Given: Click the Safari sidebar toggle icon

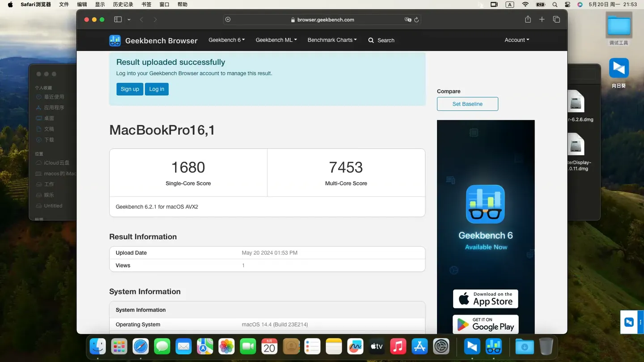Looking at the screenshot, I should 118,20.
